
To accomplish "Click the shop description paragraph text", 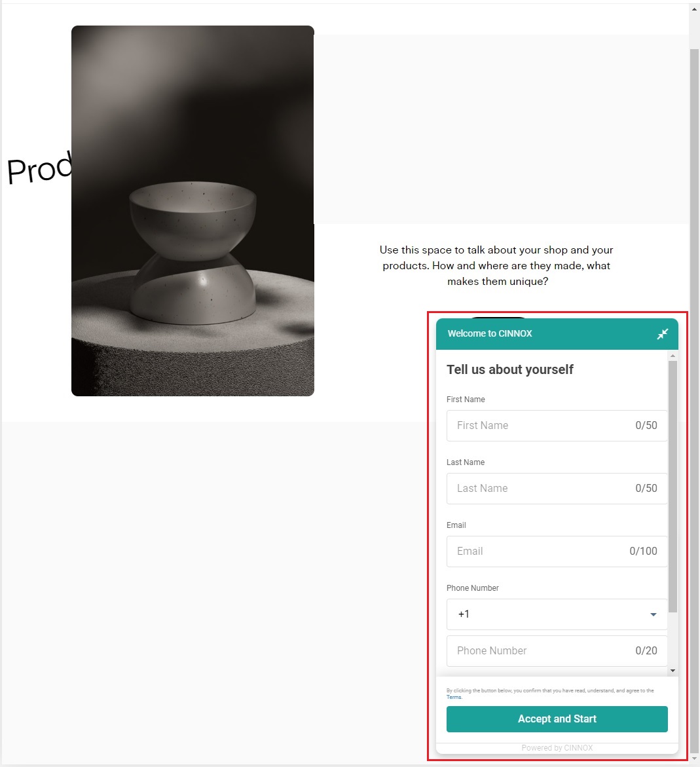I will [496, 266].
